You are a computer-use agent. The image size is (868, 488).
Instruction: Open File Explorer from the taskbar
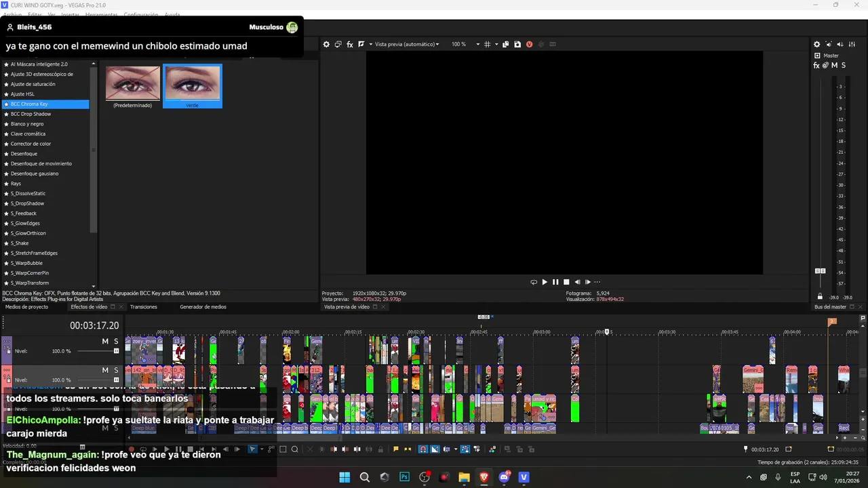[464, 477]
